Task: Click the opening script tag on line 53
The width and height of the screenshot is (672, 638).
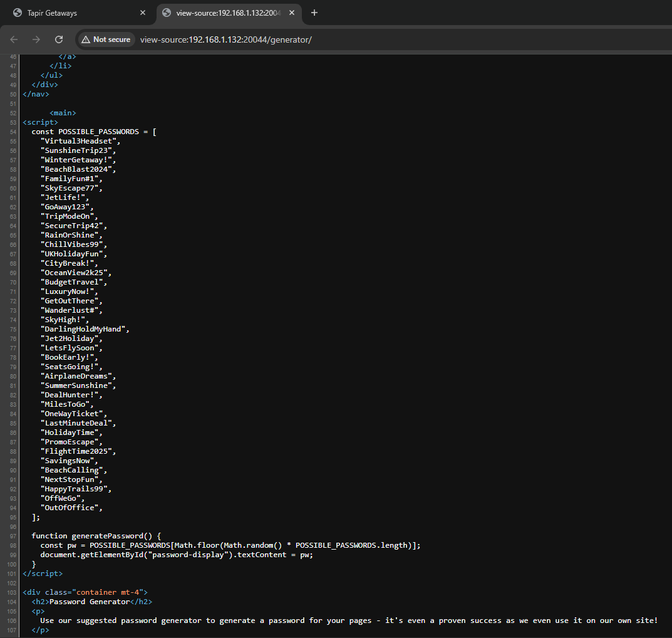Action: pos(40,122)
